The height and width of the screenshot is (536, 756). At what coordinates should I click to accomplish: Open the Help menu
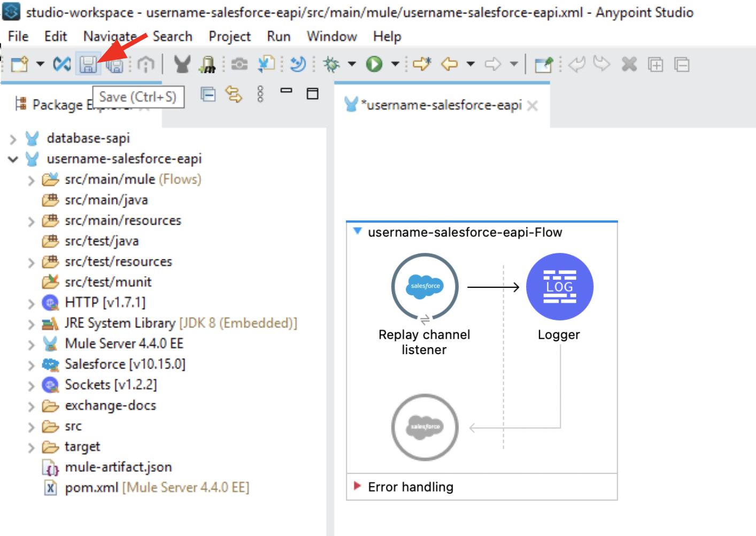pos(387,36)
